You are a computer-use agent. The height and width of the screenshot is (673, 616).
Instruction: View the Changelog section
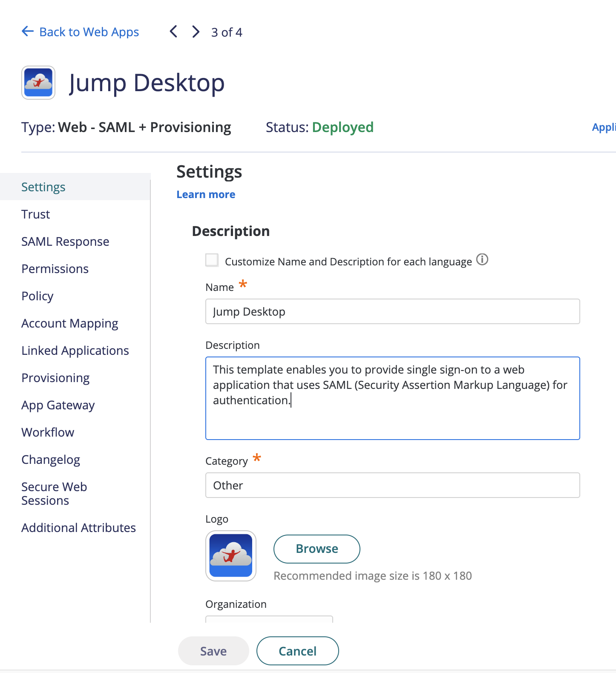coord(51,460)
